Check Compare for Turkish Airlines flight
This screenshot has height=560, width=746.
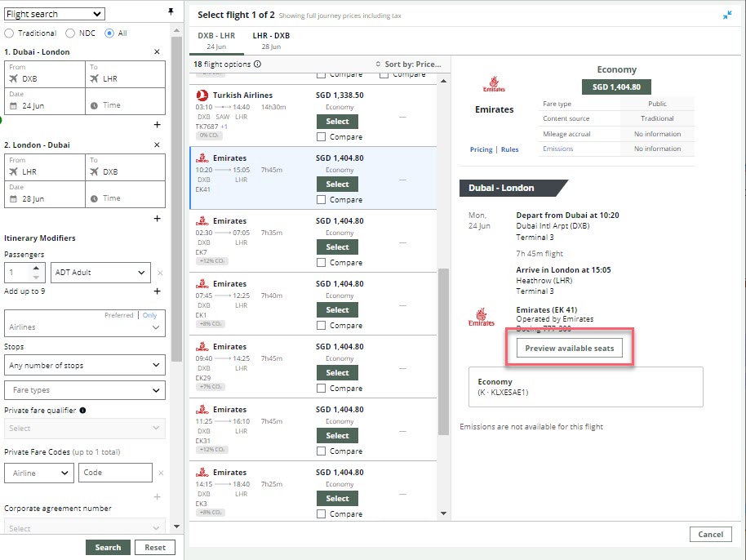tap(321, 137)
